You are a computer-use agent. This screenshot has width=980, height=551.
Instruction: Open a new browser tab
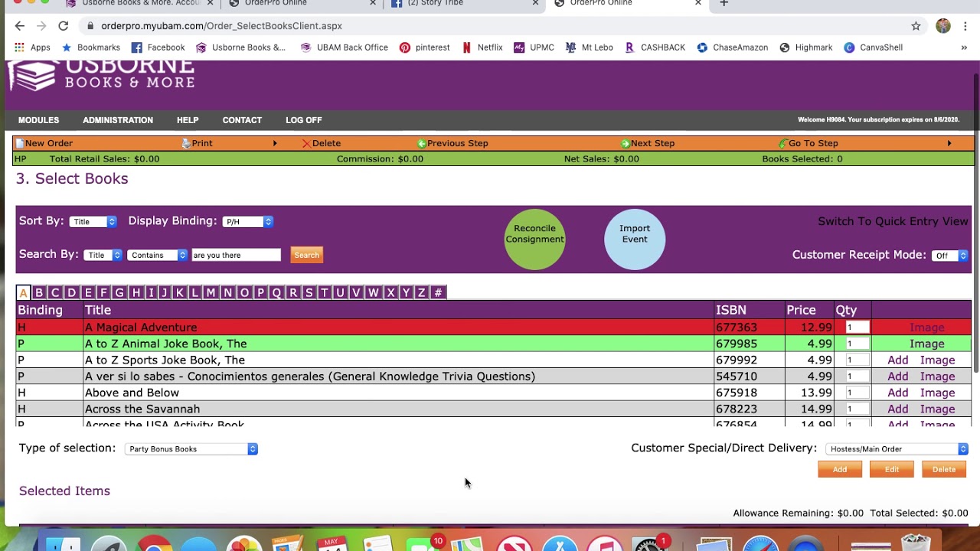click(x=724, y=4)
